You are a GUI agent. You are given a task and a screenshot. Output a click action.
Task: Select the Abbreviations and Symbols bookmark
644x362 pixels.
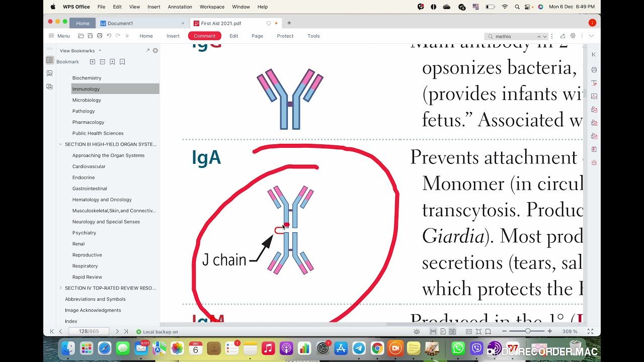95,299
